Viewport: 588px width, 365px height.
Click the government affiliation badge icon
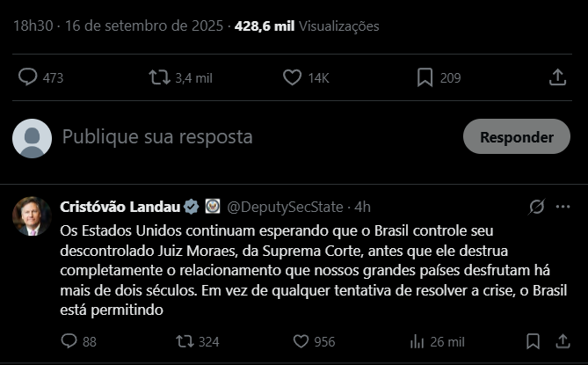[212, 208]
